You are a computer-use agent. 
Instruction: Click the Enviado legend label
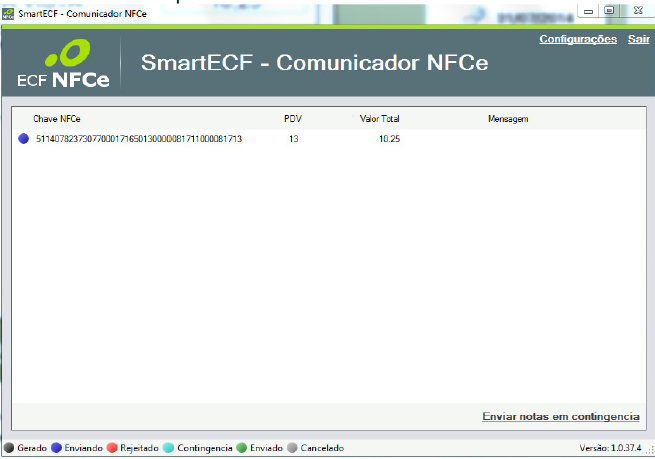[266, 448]
